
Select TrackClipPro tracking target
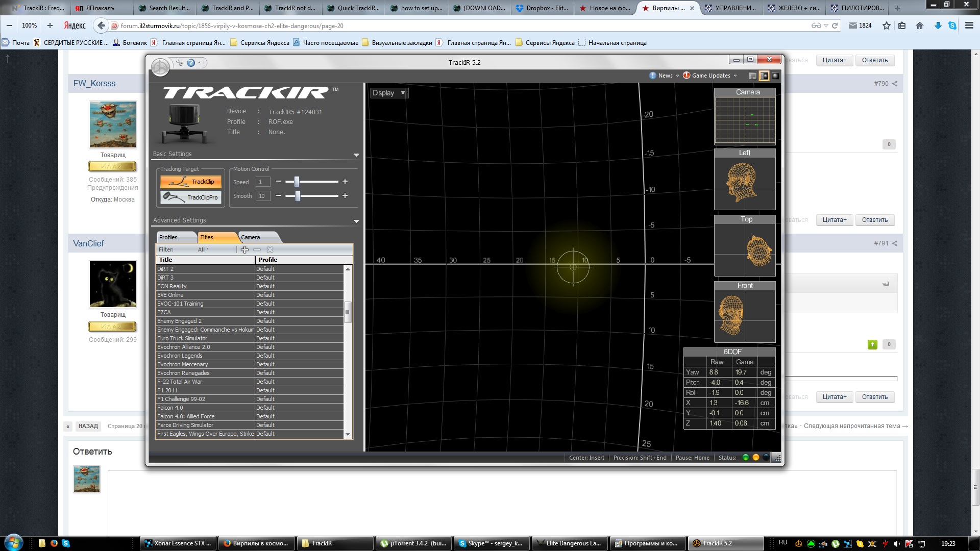coord(191,197)
